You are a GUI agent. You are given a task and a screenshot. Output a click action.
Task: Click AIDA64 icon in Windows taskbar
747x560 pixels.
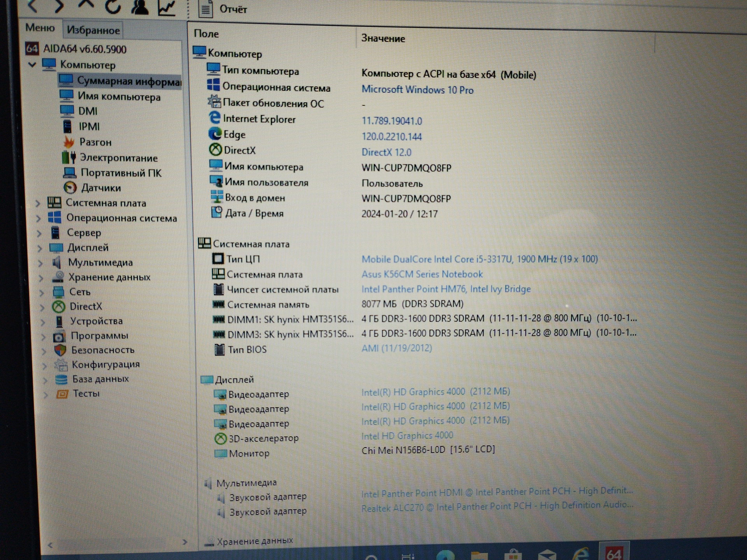tap(614, 551)
